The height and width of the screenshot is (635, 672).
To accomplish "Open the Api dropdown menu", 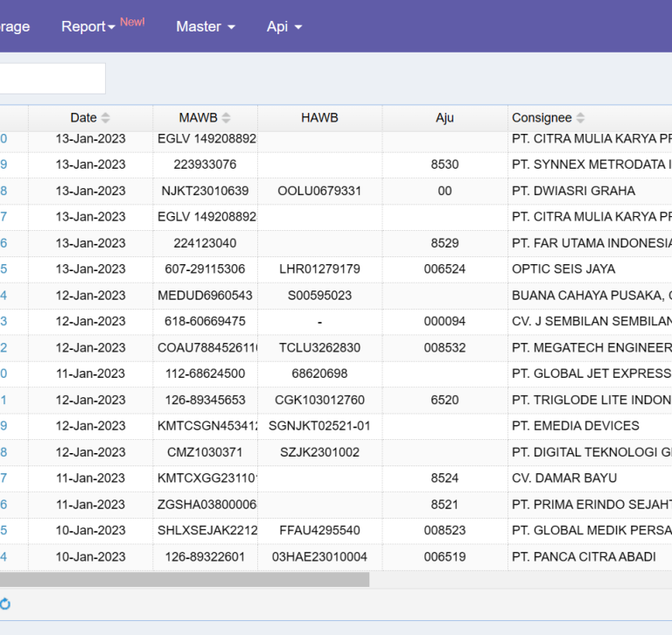I will pos(284,26).
